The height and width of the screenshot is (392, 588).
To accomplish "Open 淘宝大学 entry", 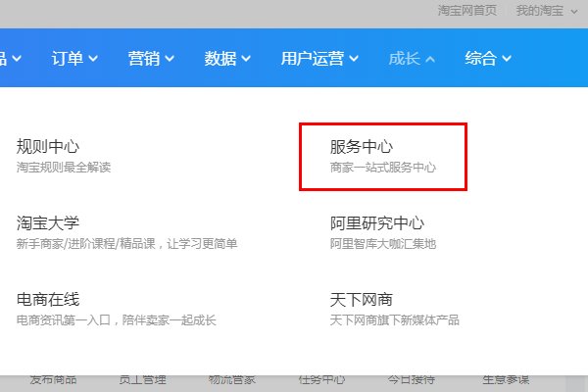I will tap(48, 222).
